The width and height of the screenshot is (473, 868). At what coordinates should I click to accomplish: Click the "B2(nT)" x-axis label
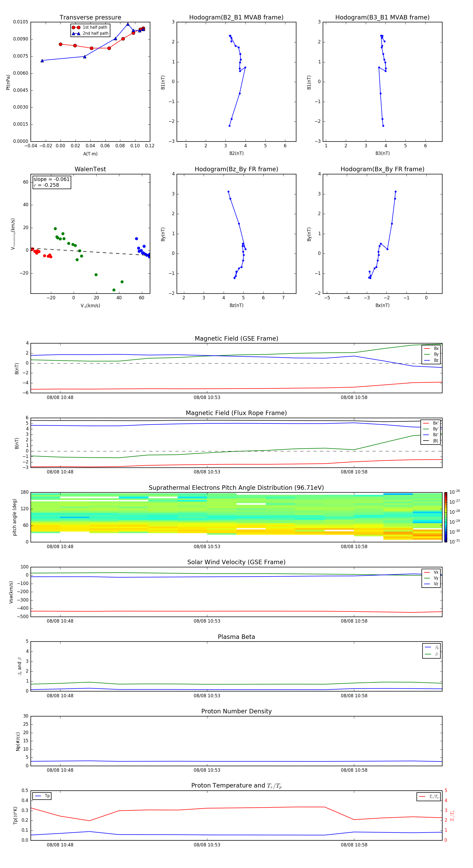click(236, 154)
